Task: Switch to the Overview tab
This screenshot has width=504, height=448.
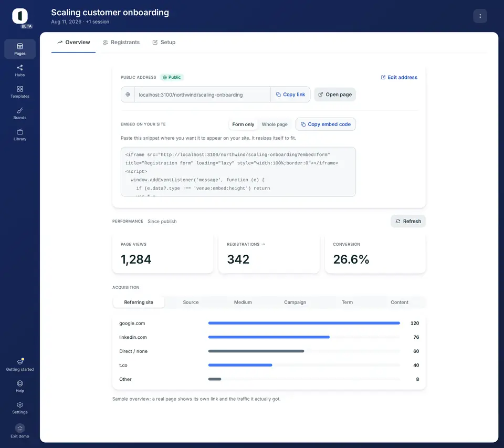Action: pos(73,42)
